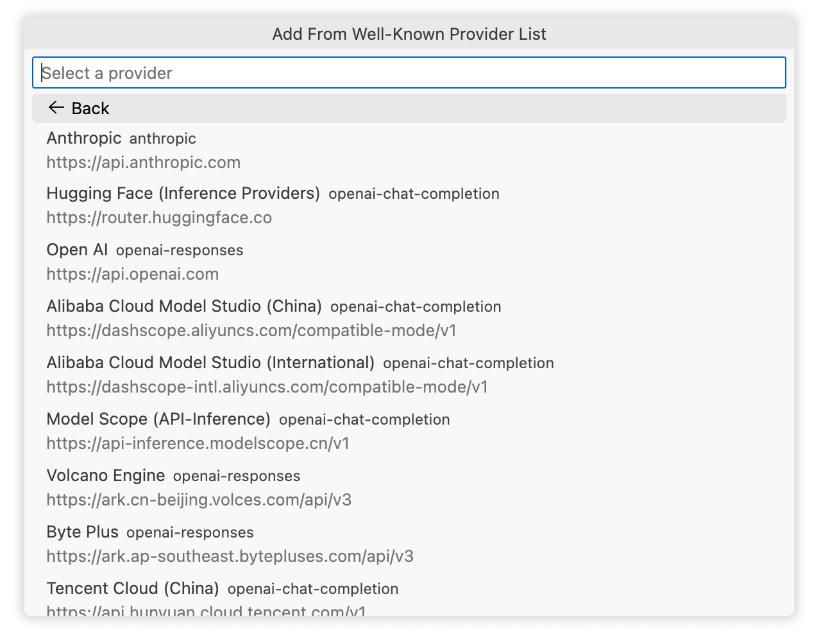
Task: Pick Alibaba Cloud Model Studio (China)
Action: point(409,319)
